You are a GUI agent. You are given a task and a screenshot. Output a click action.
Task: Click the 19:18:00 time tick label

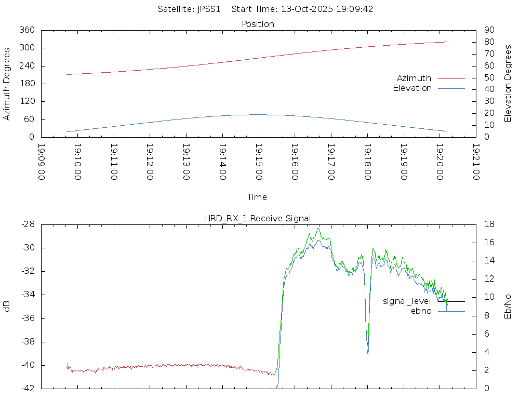click(x=367, y=162)
